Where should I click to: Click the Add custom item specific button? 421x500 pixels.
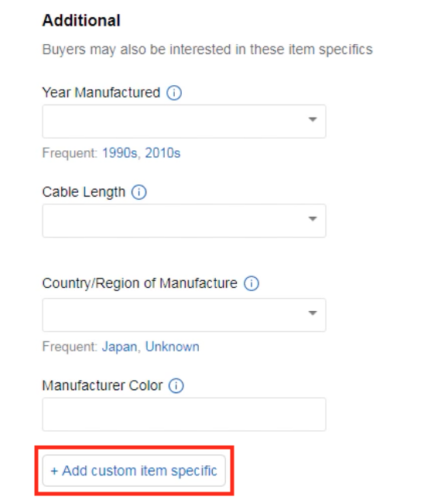point(134,471)
